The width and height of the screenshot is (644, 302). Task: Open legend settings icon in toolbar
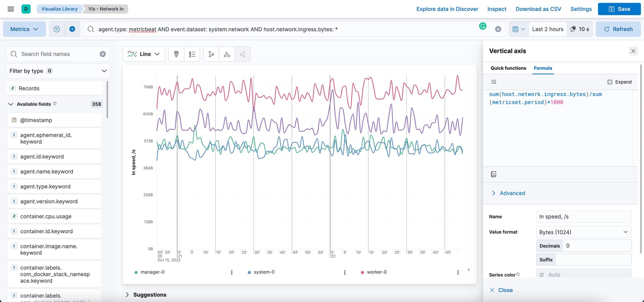pyautogui.click(x=192, y=54)
